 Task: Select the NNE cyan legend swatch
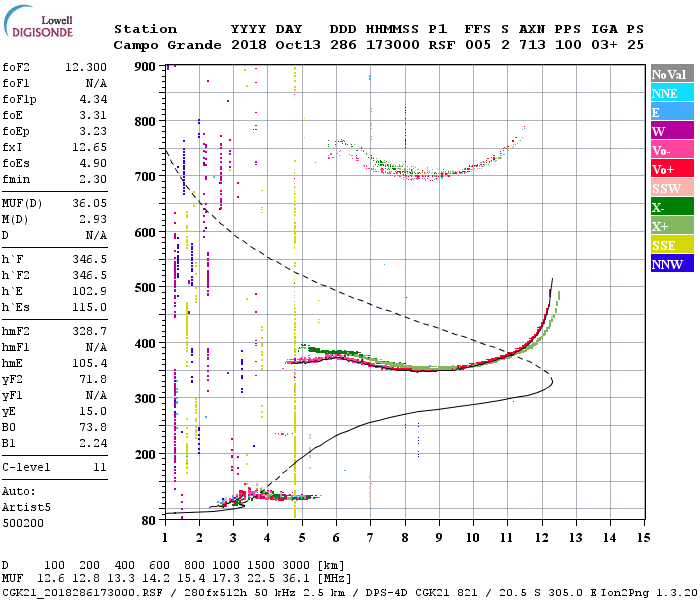(x=672, y=93)
